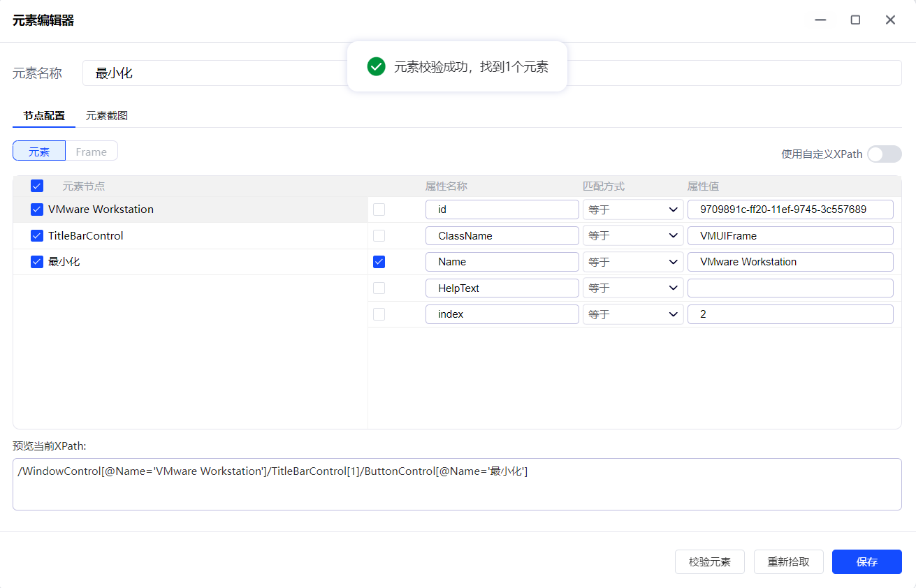Uncheck the TitleBarControl node checkbox
The height and width of the screenshot is (588, 916).
pyautogui.click(x=37, y=236)
